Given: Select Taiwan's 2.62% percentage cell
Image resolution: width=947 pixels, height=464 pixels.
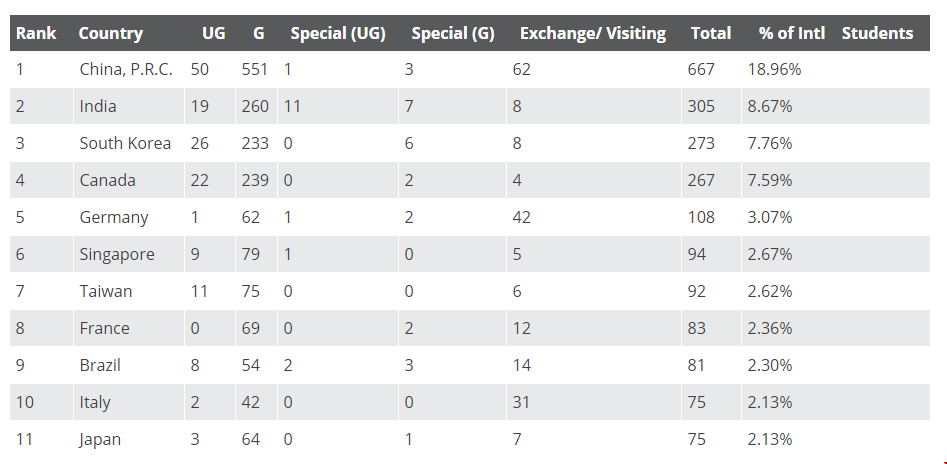Looking at the screenshot, I should (x=769, y=291).
